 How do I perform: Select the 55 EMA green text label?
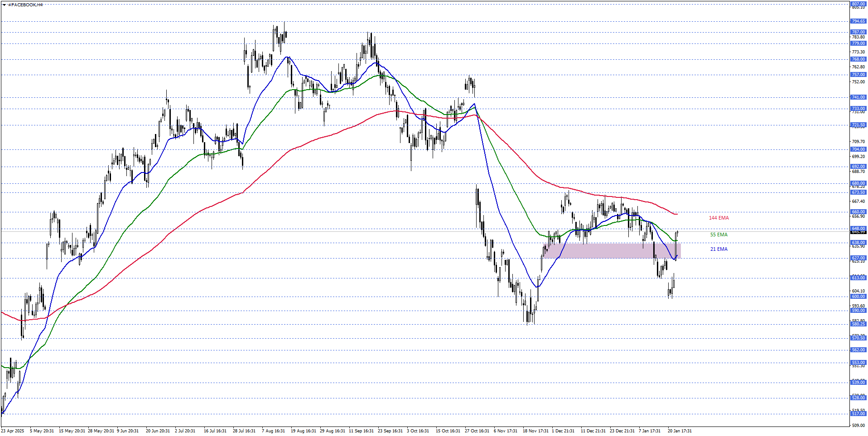point(719,235)
